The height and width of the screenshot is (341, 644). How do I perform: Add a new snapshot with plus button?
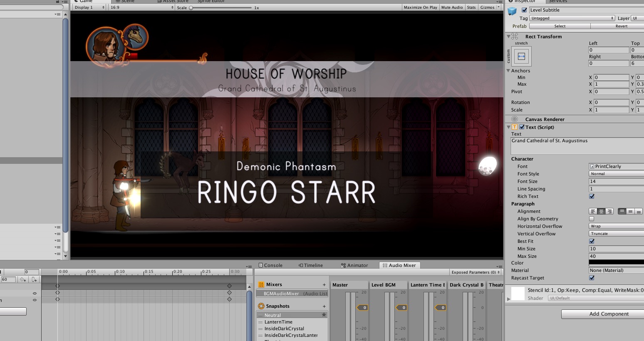click(x=324, y=306)
